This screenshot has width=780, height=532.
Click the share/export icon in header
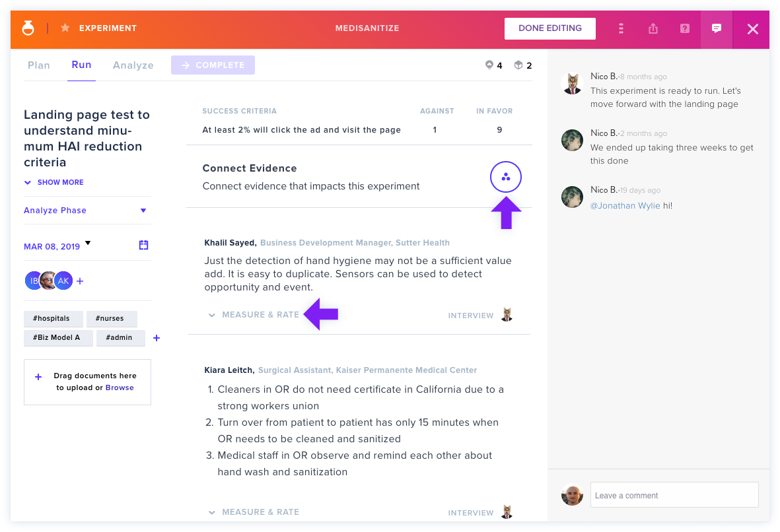click(653, 28)
